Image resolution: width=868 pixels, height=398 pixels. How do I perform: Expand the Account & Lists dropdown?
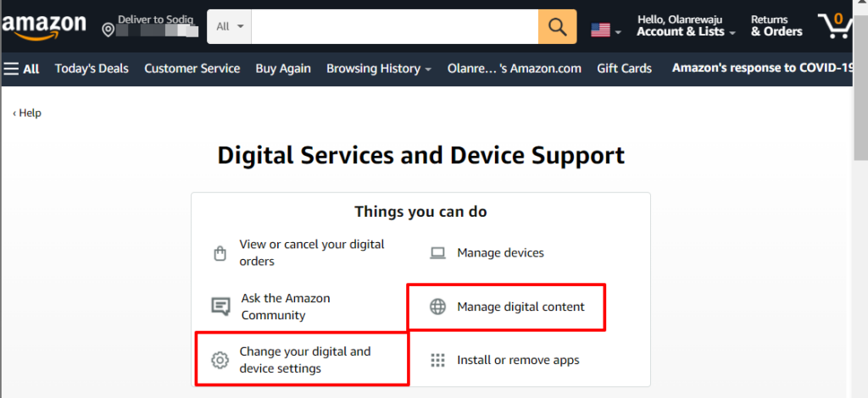point(686,26)
